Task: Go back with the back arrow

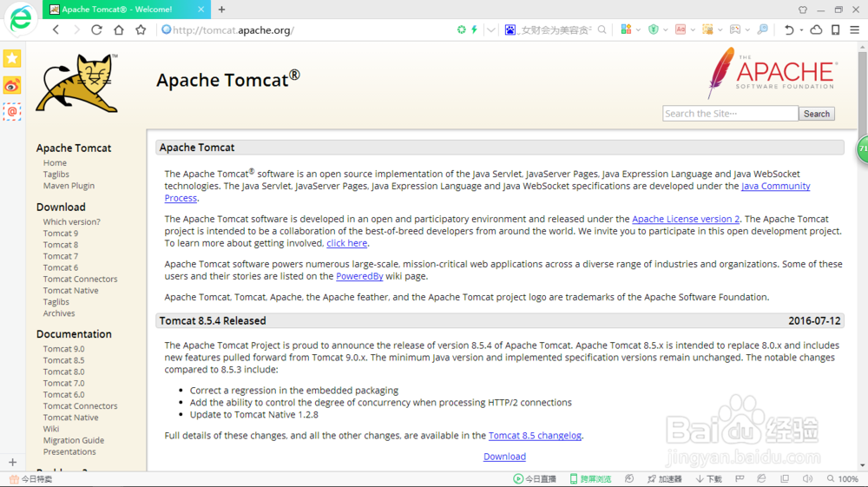Action: pos(56,30)
